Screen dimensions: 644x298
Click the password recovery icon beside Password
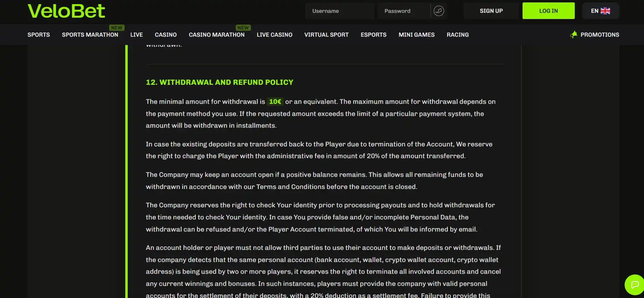(439, 11)
